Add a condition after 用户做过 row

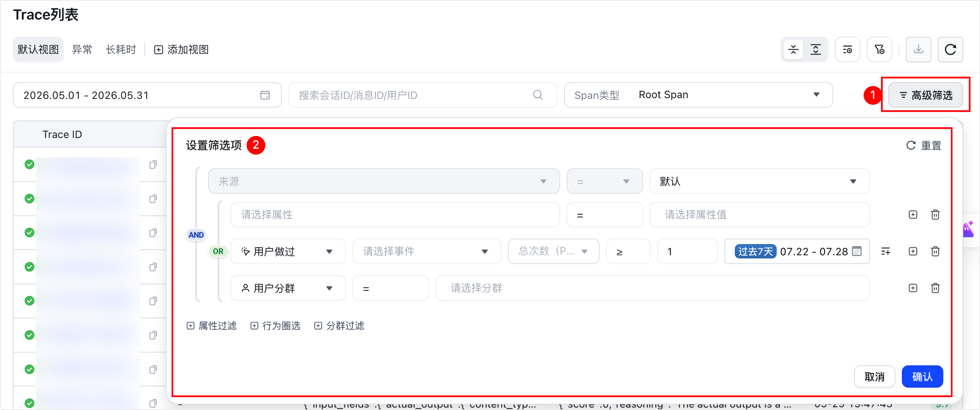(x=913, y=251)
